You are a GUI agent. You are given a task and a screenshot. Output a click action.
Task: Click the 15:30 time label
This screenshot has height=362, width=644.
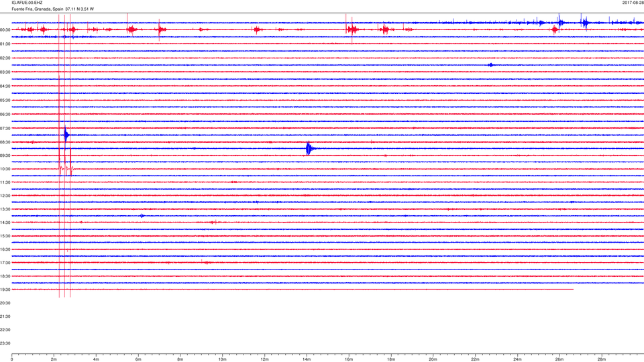(x=5, y=237)
